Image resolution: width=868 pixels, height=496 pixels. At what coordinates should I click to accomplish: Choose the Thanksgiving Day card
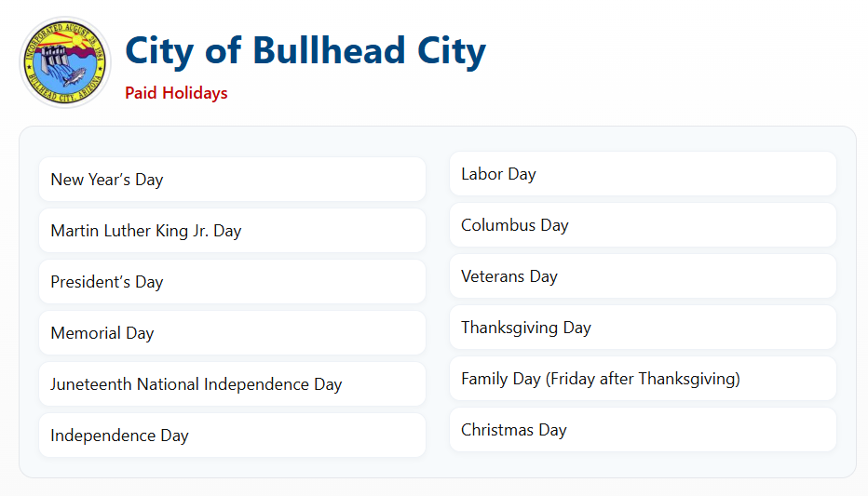coord(643,328)
